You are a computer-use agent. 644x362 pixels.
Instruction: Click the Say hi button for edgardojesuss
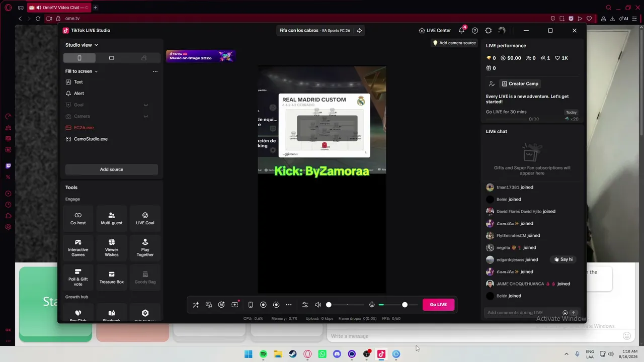point(563,259)
